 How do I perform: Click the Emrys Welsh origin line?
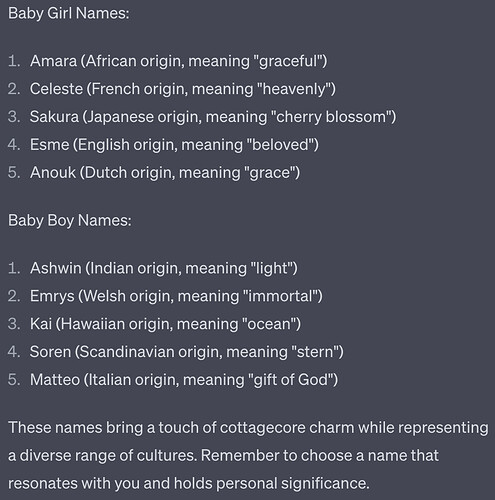[176, 296]
